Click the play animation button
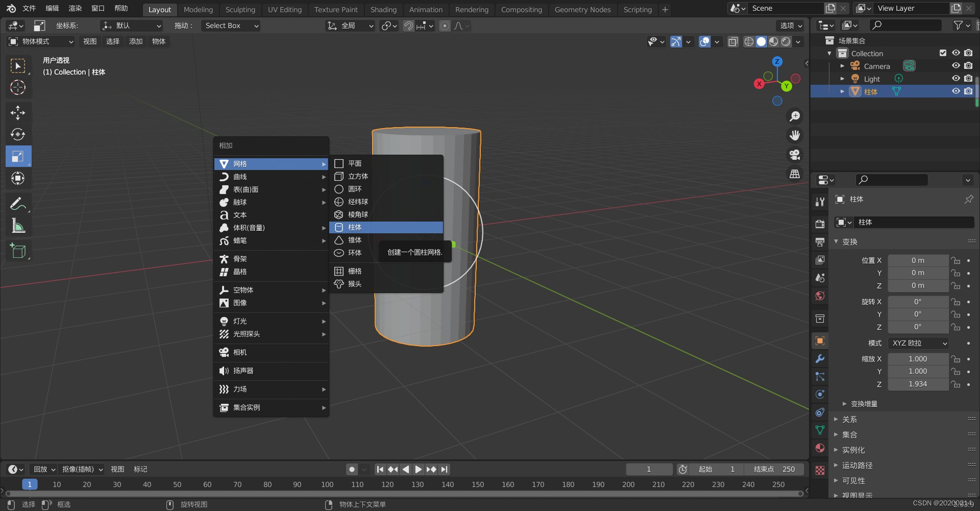Viewport: 980px width, 511px height. [x=418, y=469]
